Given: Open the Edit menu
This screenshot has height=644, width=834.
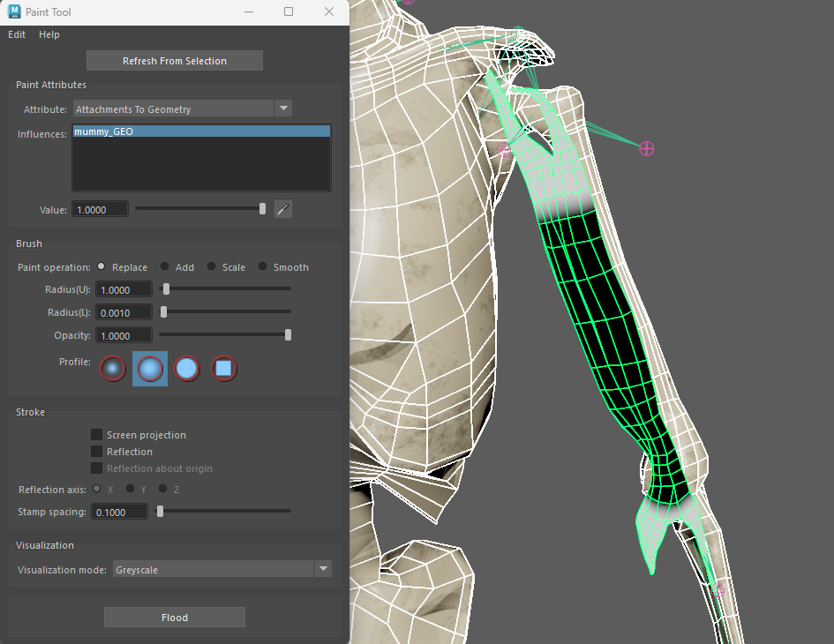Looking at the screenshot, I should pyautogui.click(x=16, y=34).
